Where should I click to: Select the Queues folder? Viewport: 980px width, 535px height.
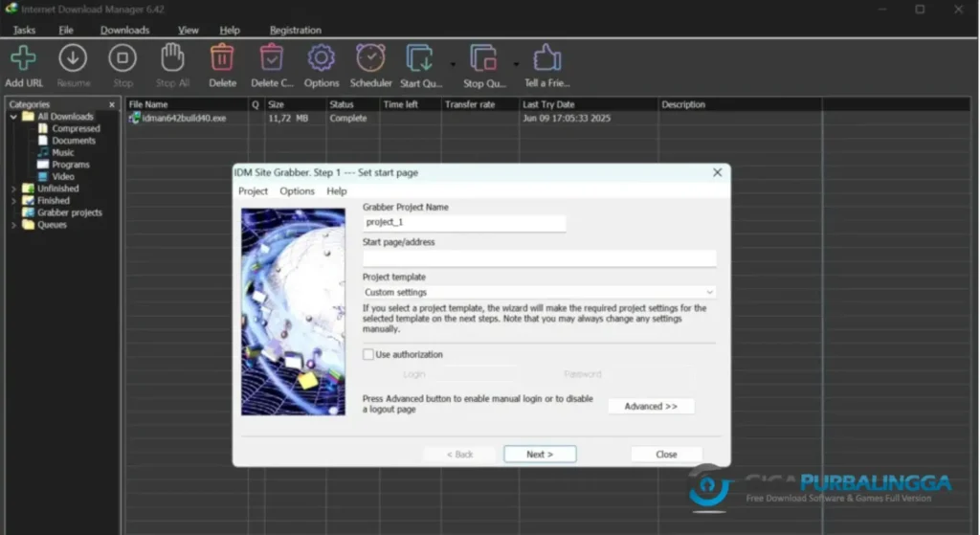(x=52, y=224)
